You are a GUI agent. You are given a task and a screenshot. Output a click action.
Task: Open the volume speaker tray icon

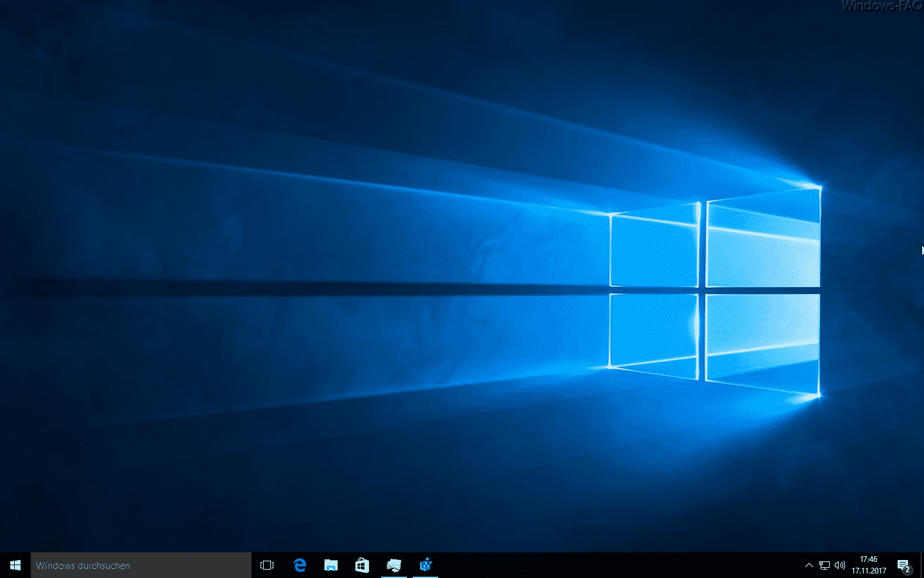(x=840, y=565)
